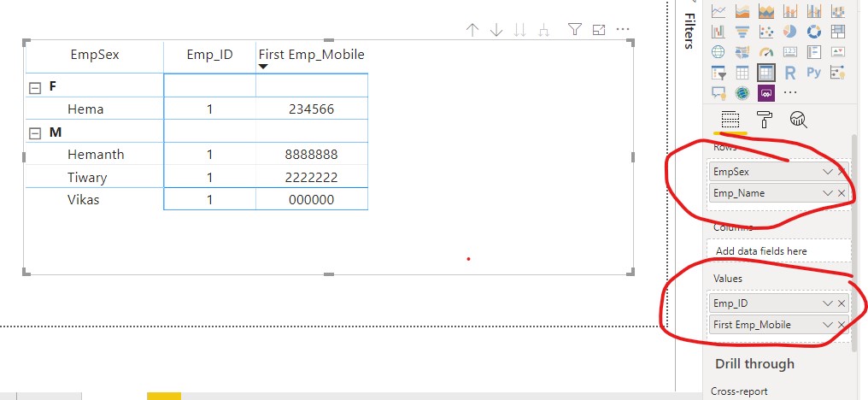Select the R script visual

pyautogui.click(x=790, y=73)
